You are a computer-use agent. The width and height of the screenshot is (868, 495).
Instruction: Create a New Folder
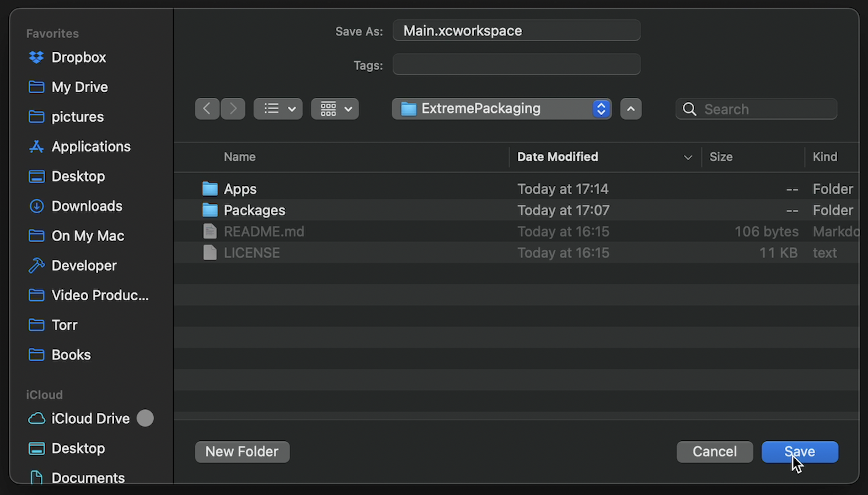pos(242,452)
